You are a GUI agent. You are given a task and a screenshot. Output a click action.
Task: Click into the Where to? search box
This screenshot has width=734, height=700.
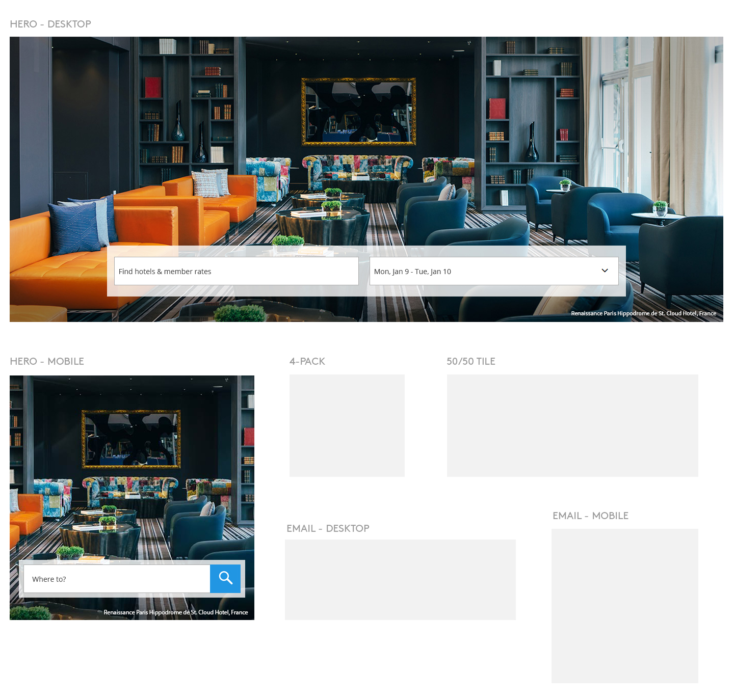click(x=117, y=579)
